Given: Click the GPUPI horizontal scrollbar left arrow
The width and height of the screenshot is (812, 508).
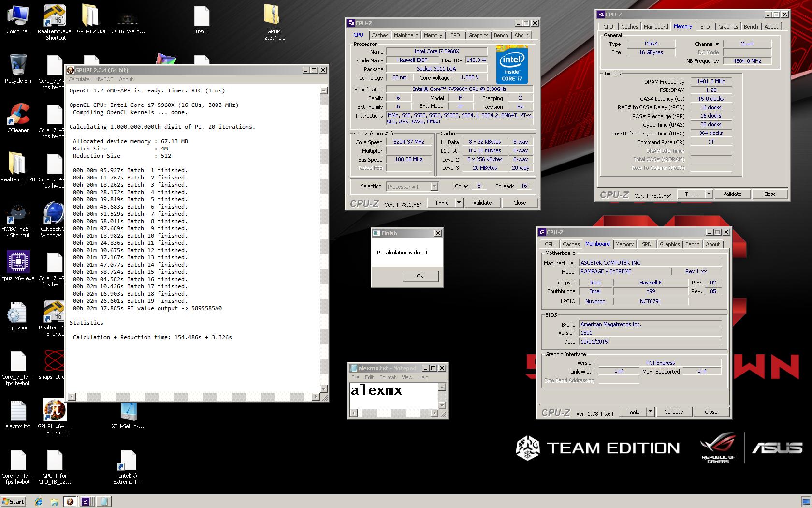Looking at the screenshot, I should coord(72,397).
